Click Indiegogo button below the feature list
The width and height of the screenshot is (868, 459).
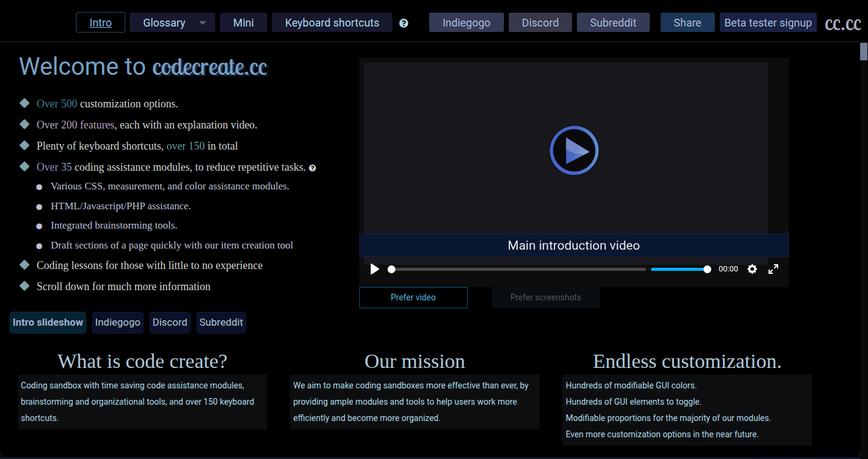coord(118,323)
